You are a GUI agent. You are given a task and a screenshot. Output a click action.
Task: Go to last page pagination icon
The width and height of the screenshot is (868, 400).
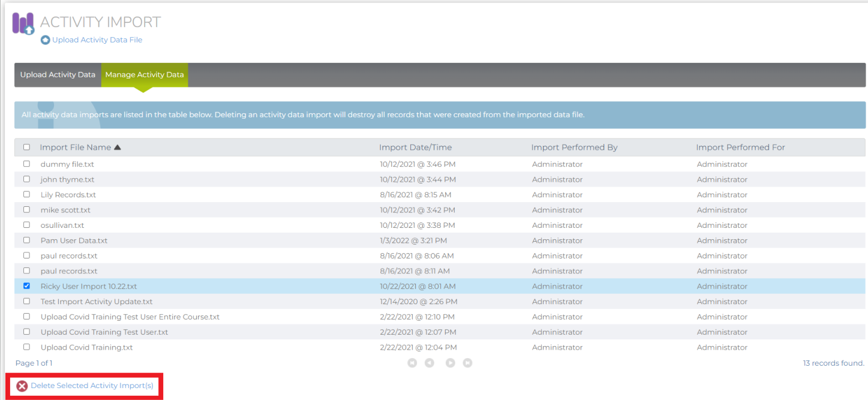[x=468, y=363]
